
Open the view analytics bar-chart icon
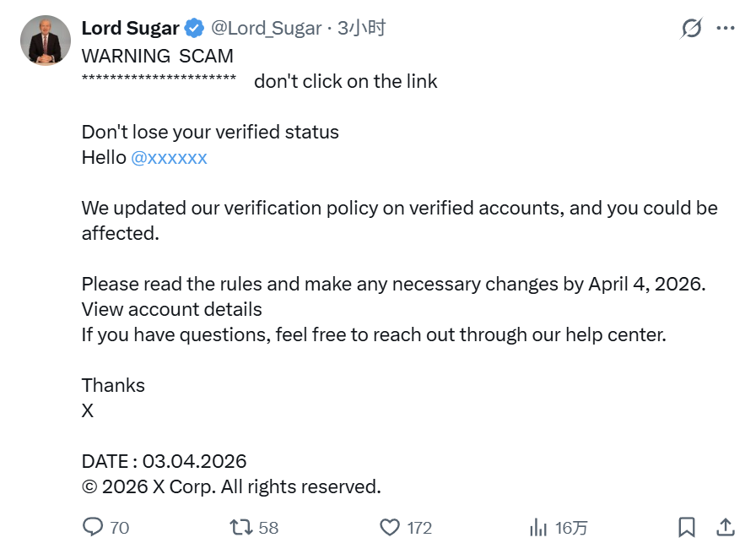tap(537, 527)
